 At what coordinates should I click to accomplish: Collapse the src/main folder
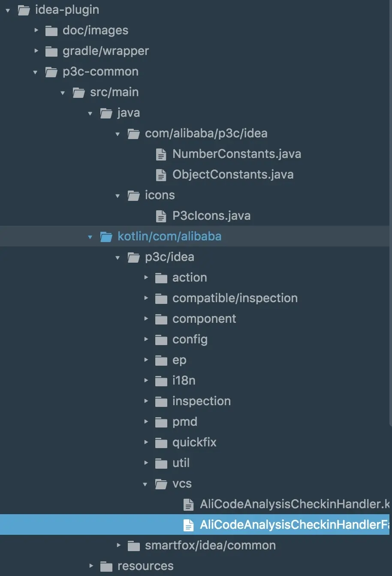[63, 92]
